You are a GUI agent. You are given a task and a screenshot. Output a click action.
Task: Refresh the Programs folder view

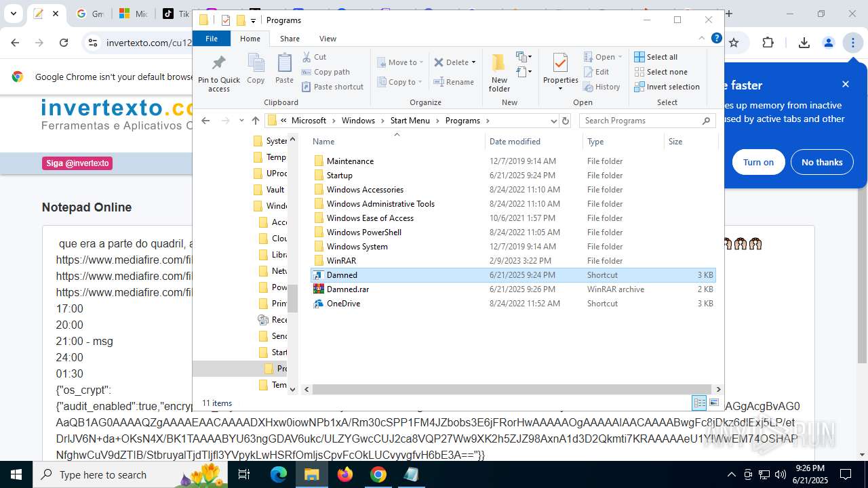tap(566, 121)
